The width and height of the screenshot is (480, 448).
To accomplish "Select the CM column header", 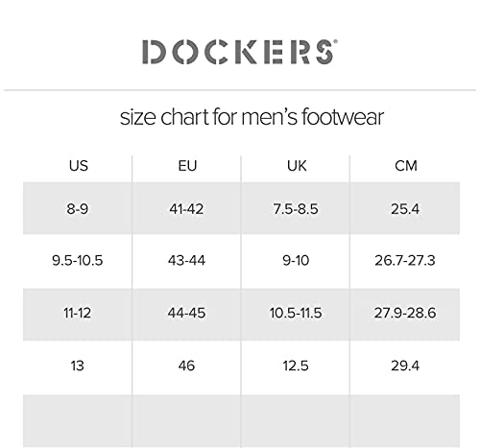I will point(406,166).
